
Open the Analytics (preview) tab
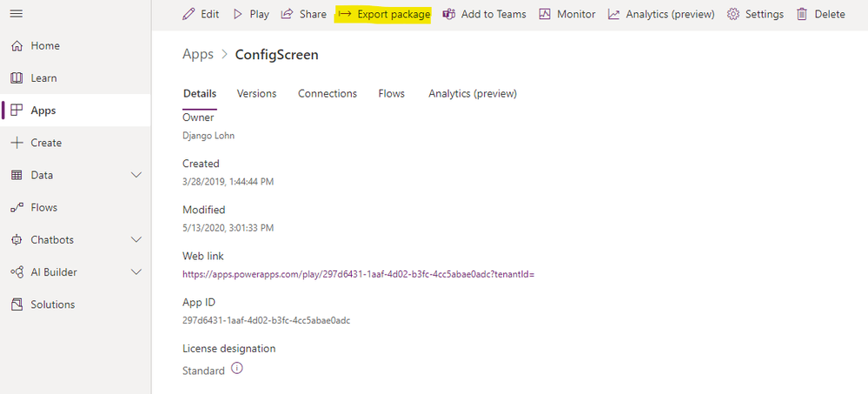coord(473,94)
